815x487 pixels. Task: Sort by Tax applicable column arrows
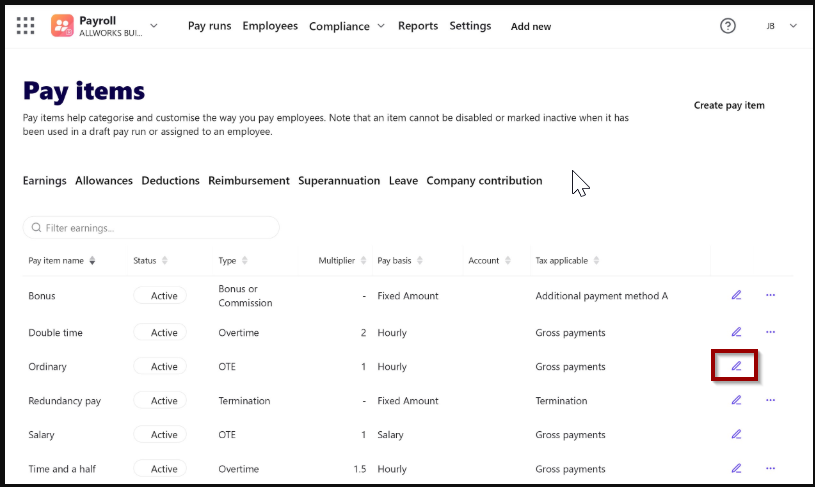coord(596,260)
